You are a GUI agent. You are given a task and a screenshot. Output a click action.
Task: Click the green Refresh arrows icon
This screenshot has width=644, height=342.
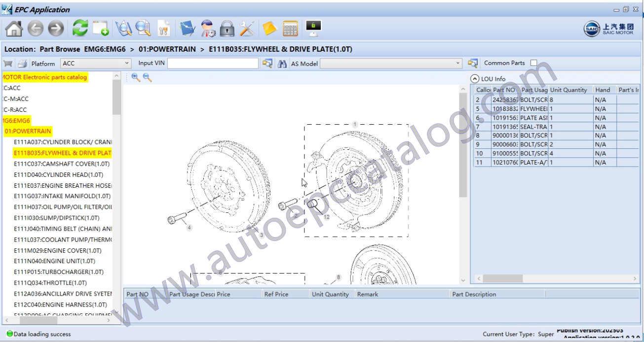80,29
